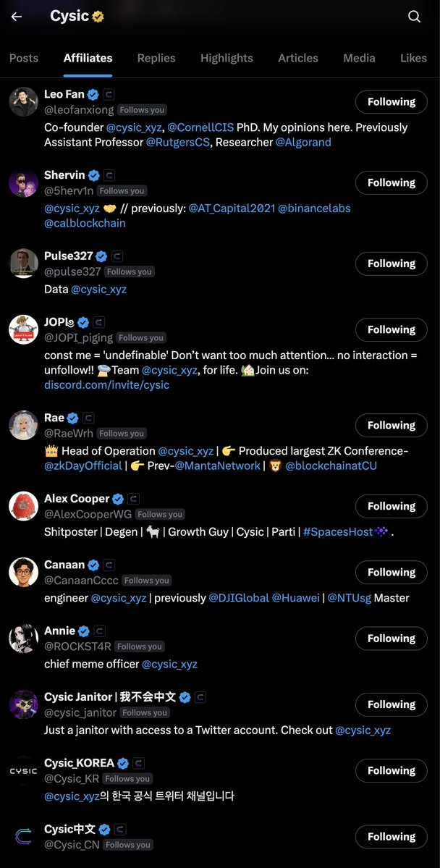Open search with the magnifier icon
Image resolution: width=440 pixels, height=868 pixels.
pos(414,17)
